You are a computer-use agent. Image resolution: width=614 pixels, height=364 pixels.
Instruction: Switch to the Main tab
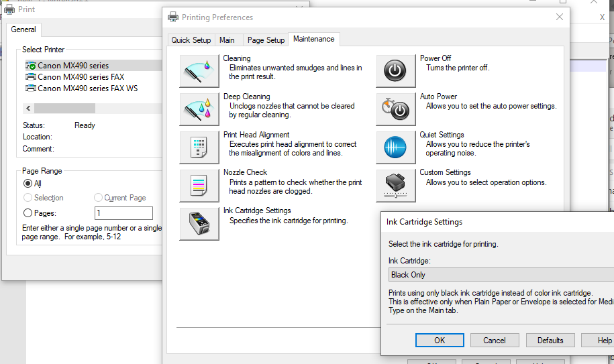pos(227,40)
